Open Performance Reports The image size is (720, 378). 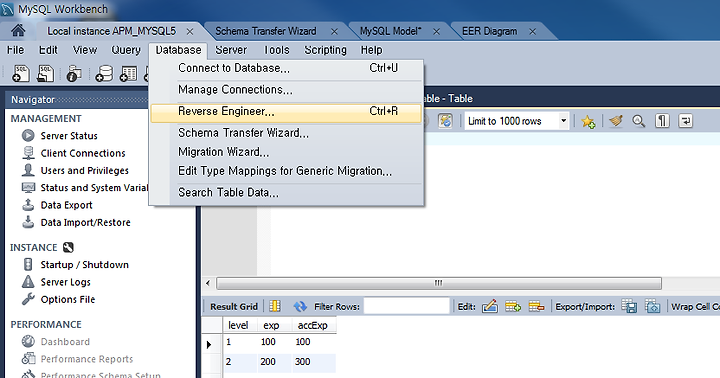tap(77, 359)
